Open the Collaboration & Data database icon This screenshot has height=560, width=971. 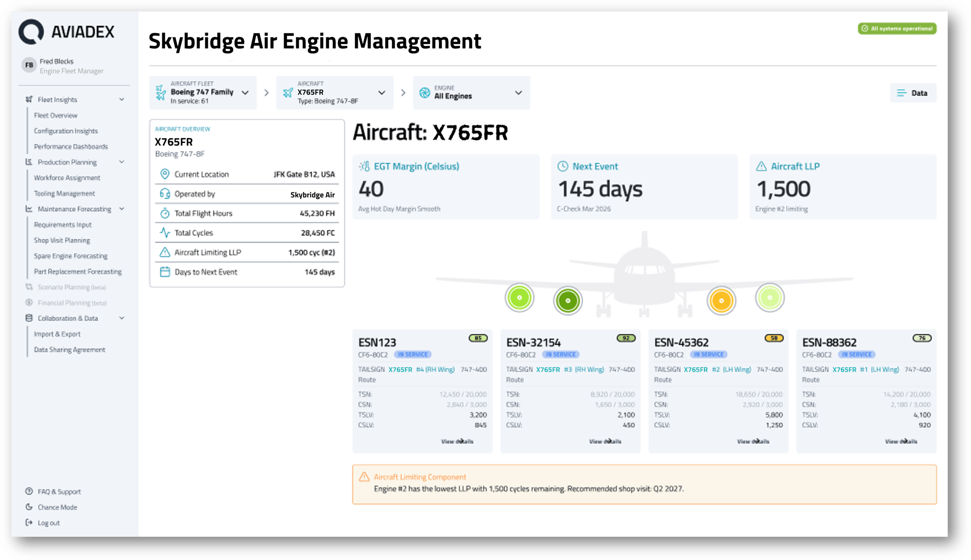(x=29, y=318)
